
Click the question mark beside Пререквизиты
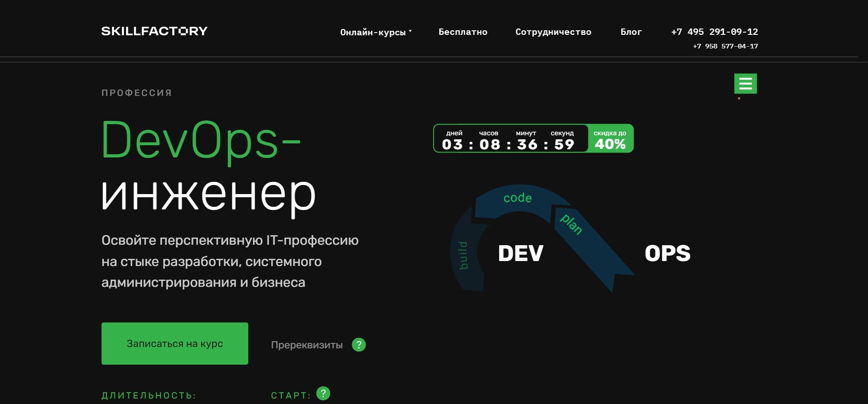pos(359,345)
